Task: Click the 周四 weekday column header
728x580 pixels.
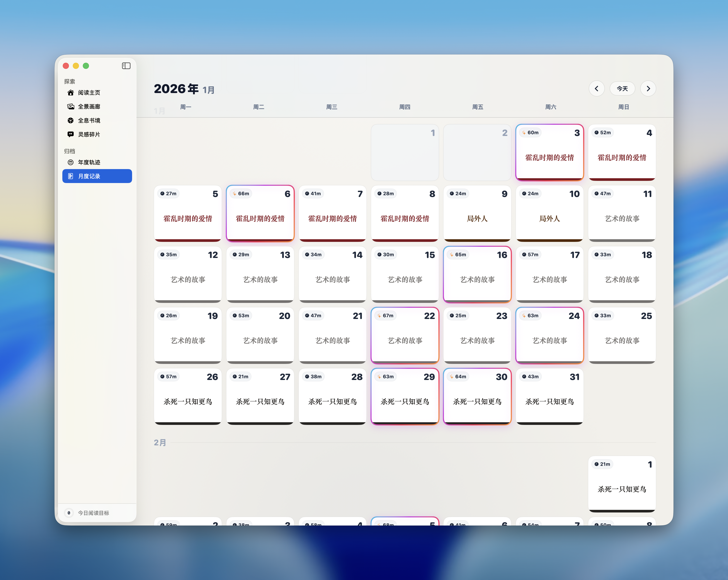Action: tap(405, 107)
